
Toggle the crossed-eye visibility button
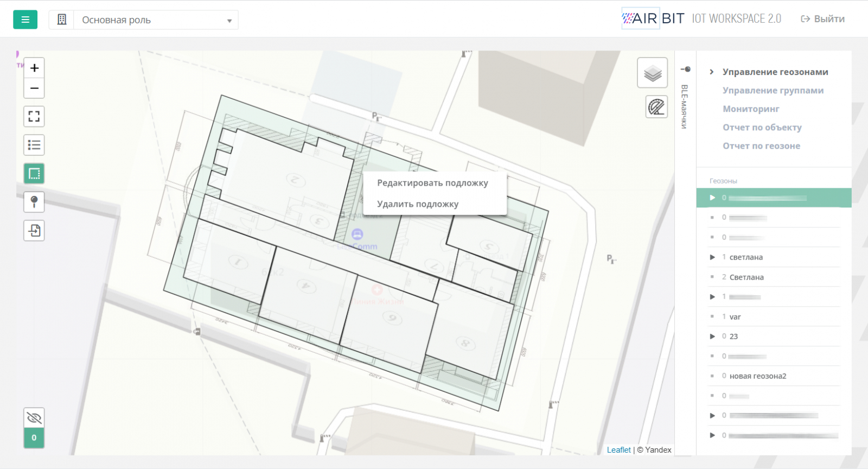34,418
